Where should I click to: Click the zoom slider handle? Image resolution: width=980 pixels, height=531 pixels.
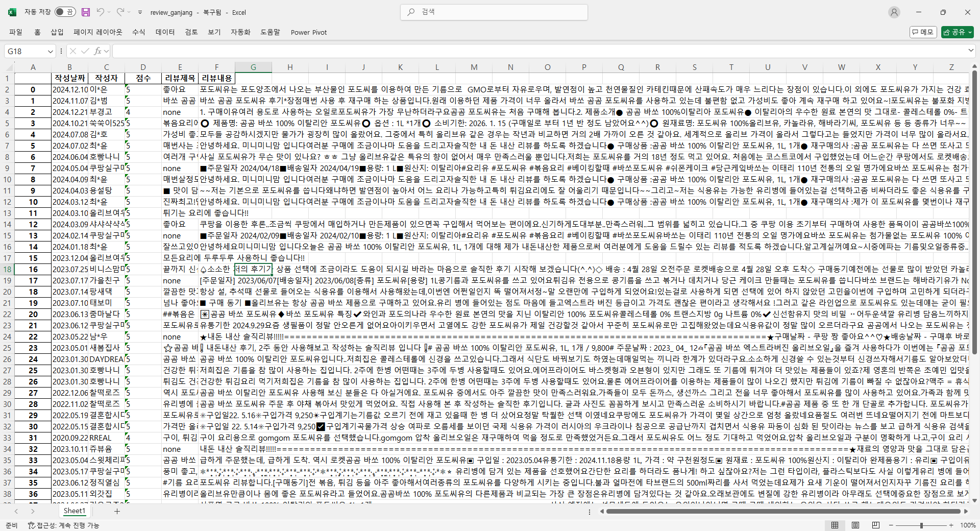pyautogui.click(x=921, y=525)
